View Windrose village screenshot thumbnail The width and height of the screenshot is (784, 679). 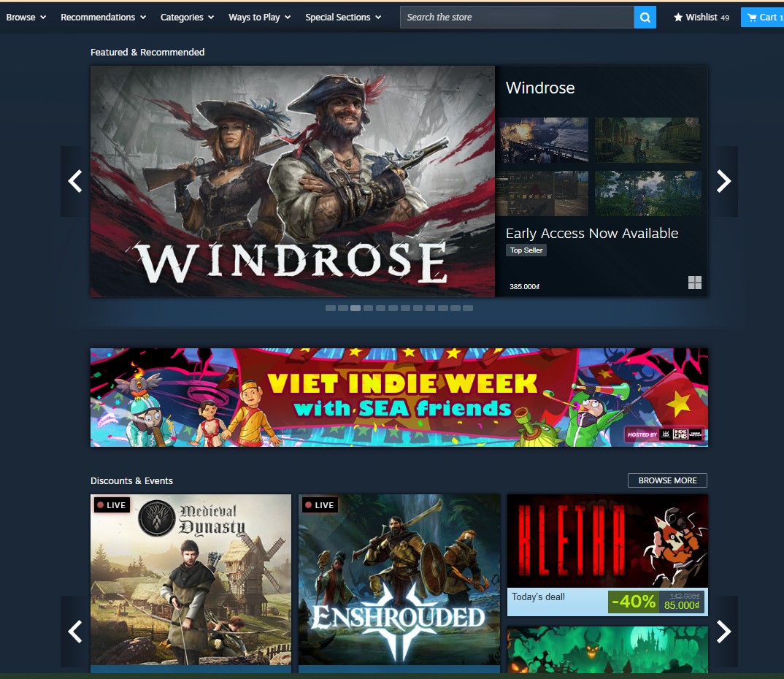(648, 140)
